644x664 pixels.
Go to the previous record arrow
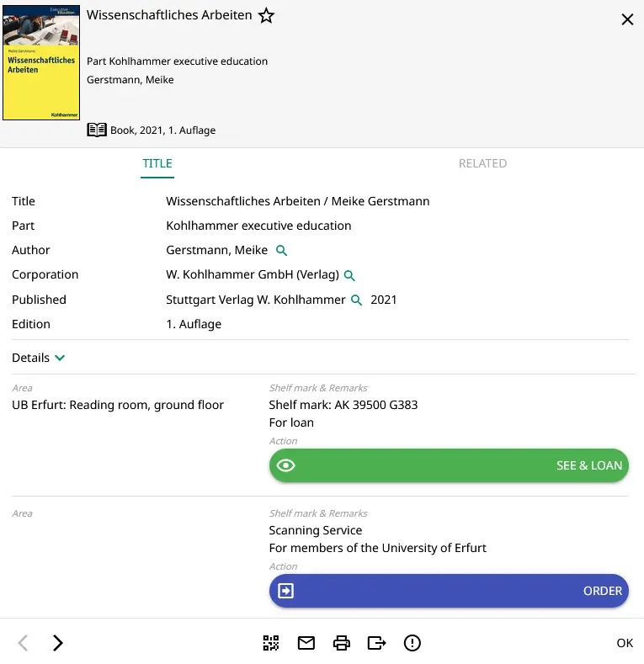[24, 643]
